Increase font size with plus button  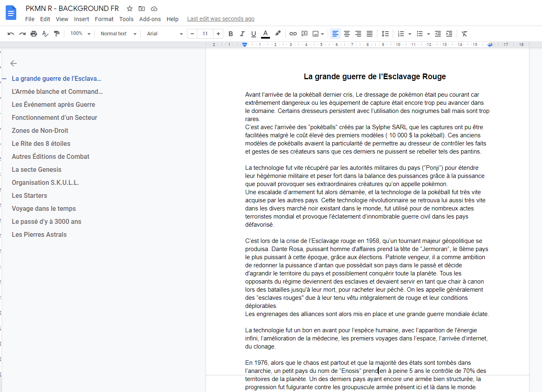(218, 34)
